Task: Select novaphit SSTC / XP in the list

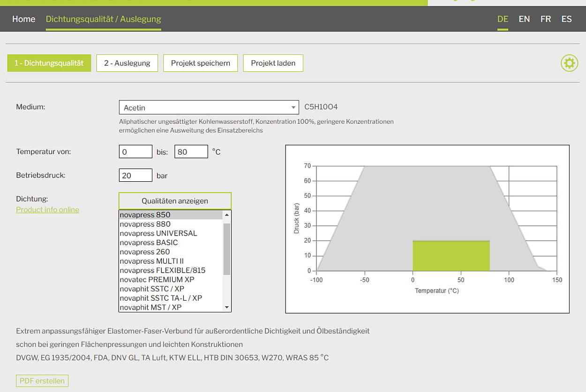Action: pos(171,289)
